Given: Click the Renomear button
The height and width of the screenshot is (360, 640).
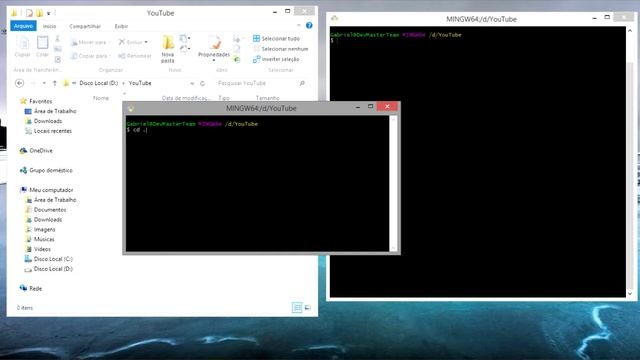Looking at the screenshot, I should click(135, 56).
